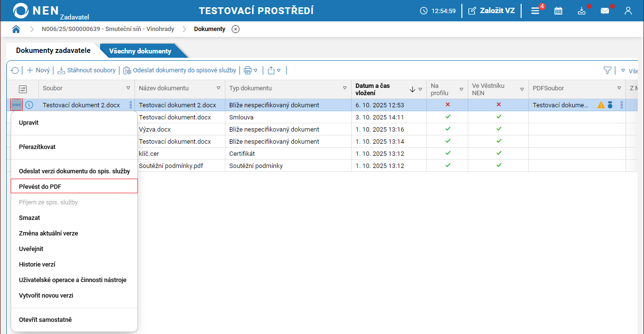Image resolution: width=644 pixels, height=334 pixels.
Task: Close the Dokumenty breadcrumb tab
Action: click(x=236, y=29)
